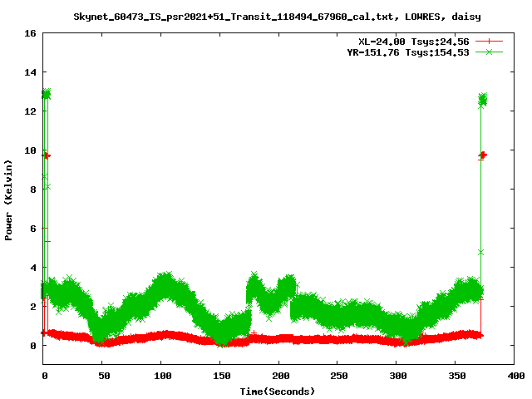Click the x-axis tick label 50
532x399 pixels.
tap(104, 376)
